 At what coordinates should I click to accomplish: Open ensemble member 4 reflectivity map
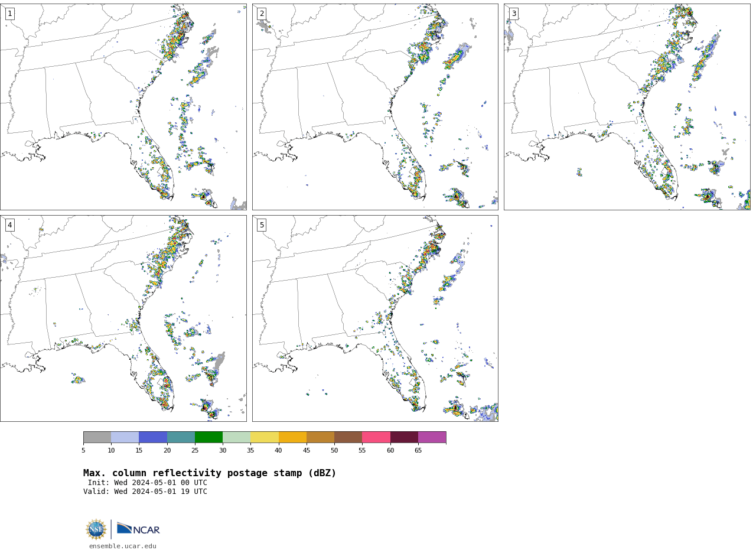pos(123,318)
